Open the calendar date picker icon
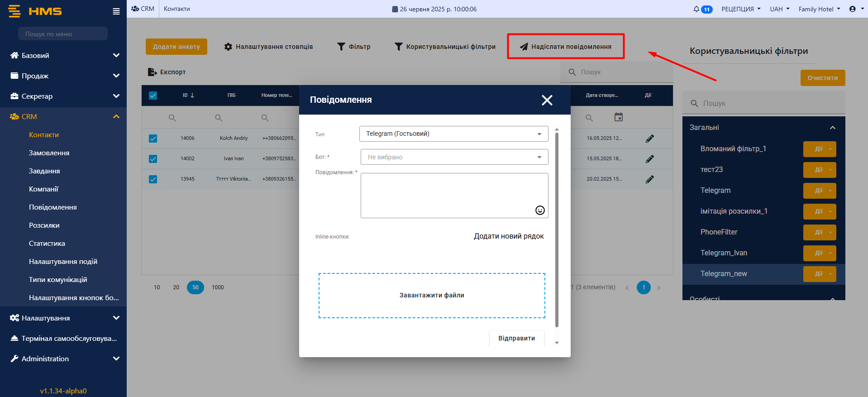Image resolution: width=868 pixels, height=397 pixels. point(618,117)
